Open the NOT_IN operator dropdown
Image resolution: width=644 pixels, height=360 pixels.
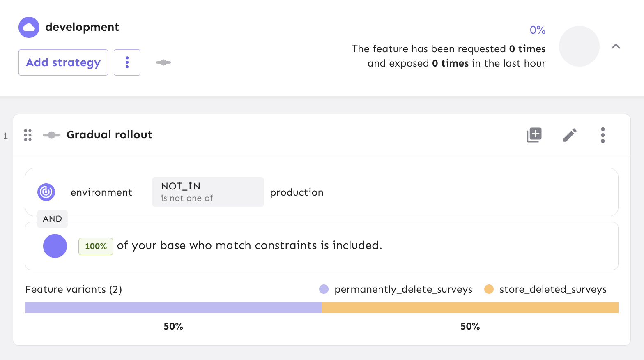207,192
